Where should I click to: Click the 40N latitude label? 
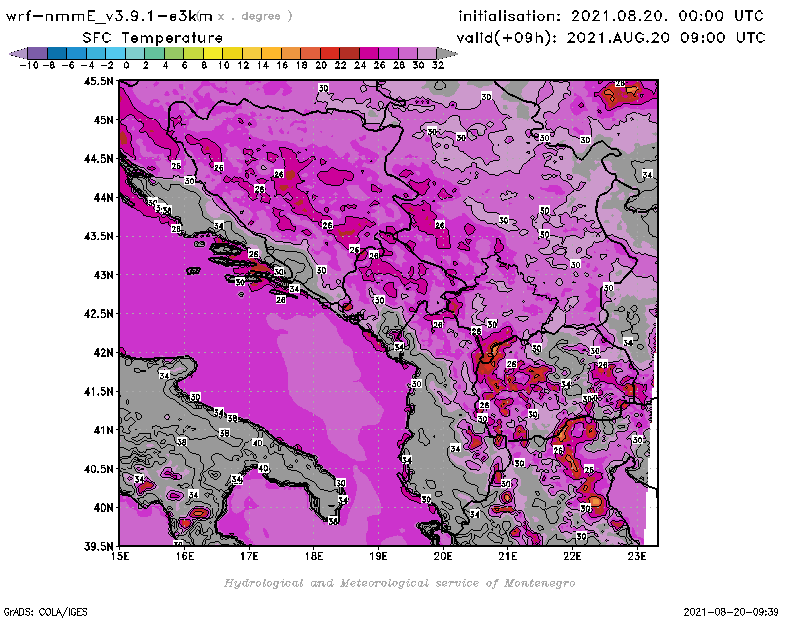(103, 508)
